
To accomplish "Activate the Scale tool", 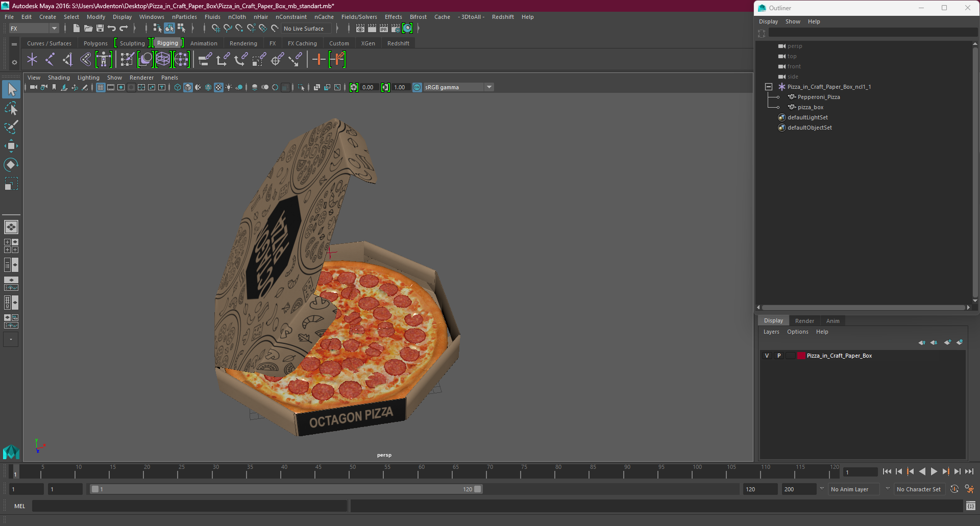I will 11,183.
